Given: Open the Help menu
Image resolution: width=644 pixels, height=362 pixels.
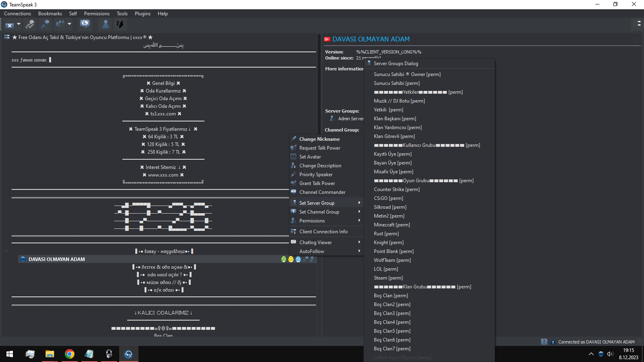Looking at the screenshot, I should 163,14.
